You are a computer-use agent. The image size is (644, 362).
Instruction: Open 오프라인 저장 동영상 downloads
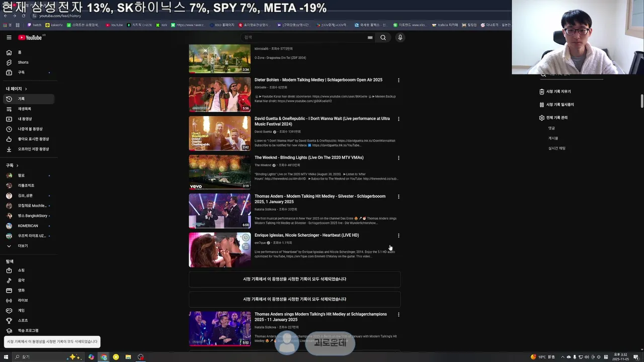point(28,149)
